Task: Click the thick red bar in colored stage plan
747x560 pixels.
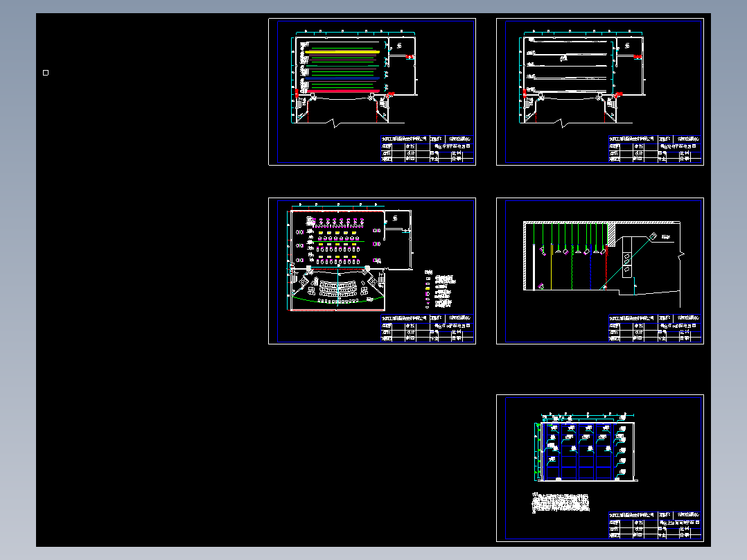Action: click(x=344, y=91)
